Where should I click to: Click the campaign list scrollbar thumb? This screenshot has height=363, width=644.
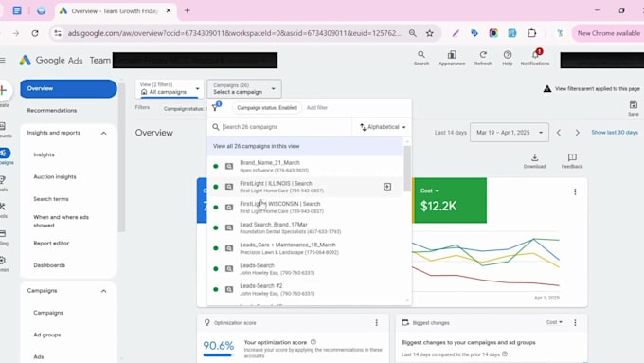pyautogui.click(x=407, y=169)
